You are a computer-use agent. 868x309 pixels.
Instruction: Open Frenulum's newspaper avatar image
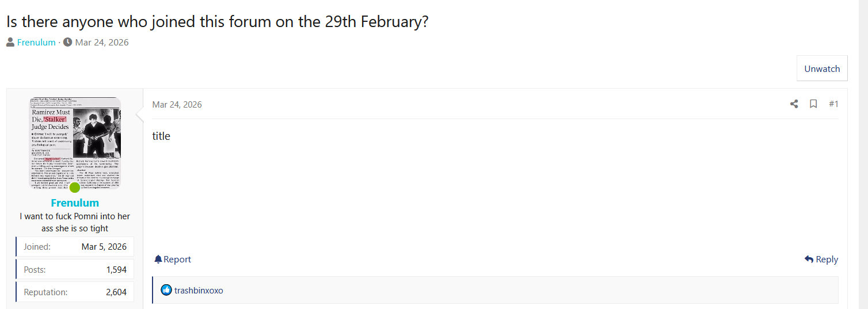pos(75,141)
